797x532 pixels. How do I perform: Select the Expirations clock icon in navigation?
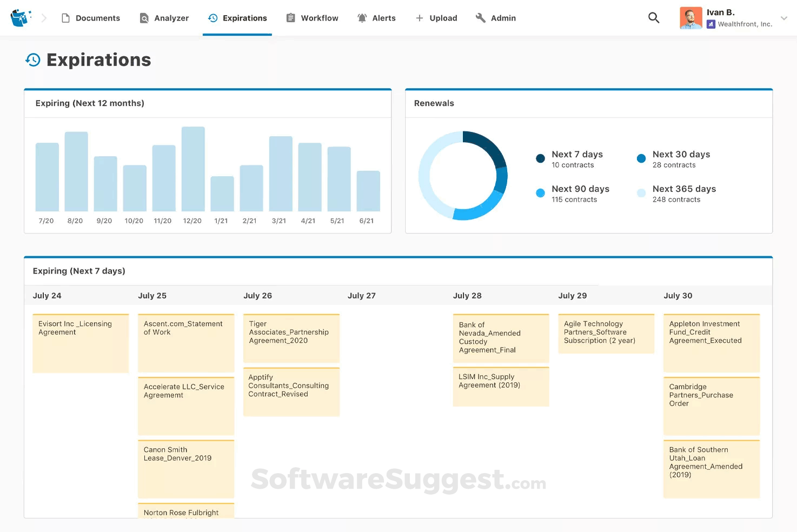click(x=212, y=18)
